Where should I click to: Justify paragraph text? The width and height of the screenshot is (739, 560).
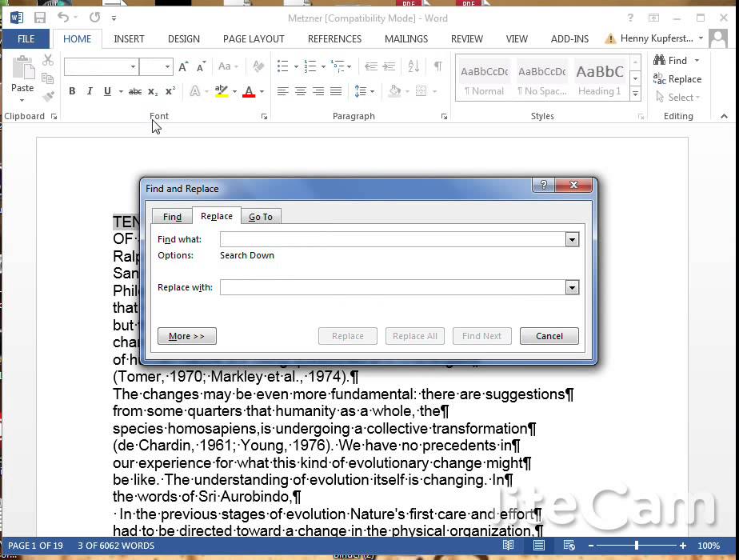pyautogui.click(x=336, y=91)
